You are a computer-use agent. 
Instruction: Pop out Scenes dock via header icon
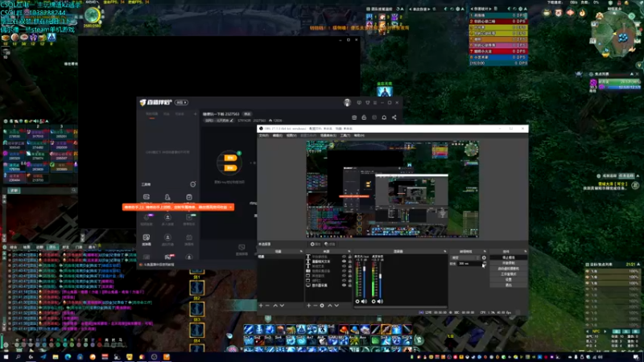pyautogui.click(x=301, y=251)
